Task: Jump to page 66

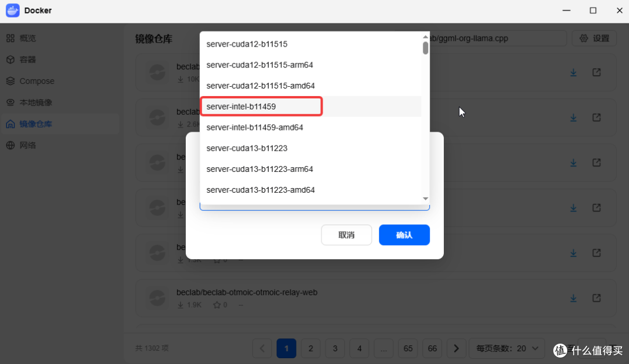Action: point(432,348)
